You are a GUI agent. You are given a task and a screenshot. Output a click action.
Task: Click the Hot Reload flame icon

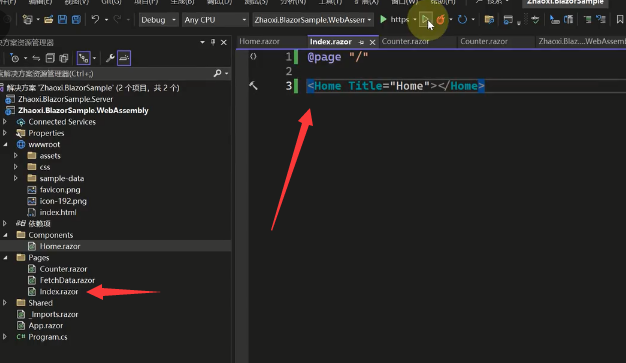[440, 19]
